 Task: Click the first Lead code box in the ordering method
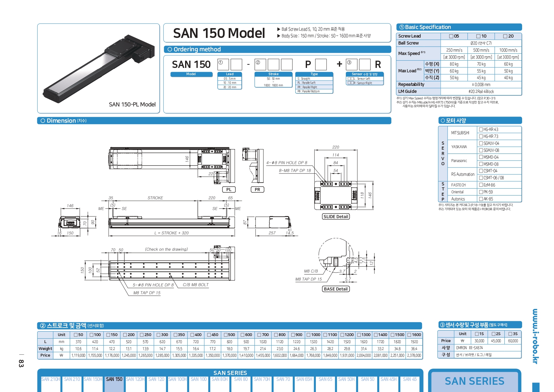tap(223, 64)
